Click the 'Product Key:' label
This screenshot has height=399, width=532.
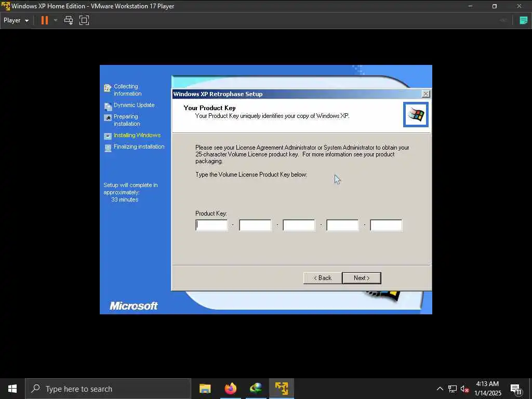click(211, 214)
